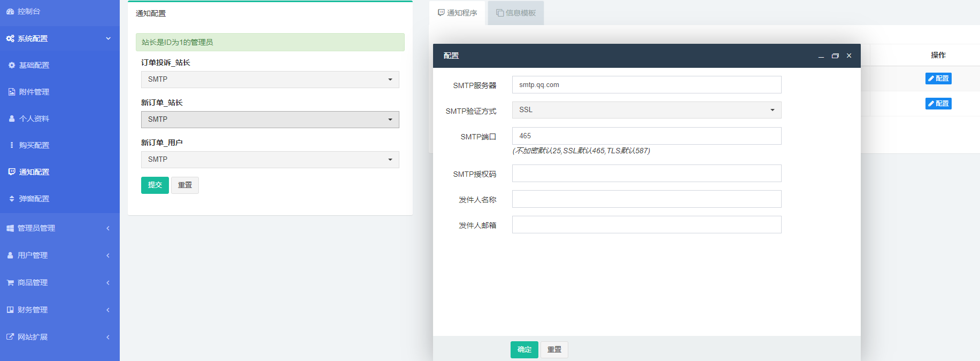The image size is (980, 361).
Task: Switch to the 信息模板 tab
Action: pos(516,13)
